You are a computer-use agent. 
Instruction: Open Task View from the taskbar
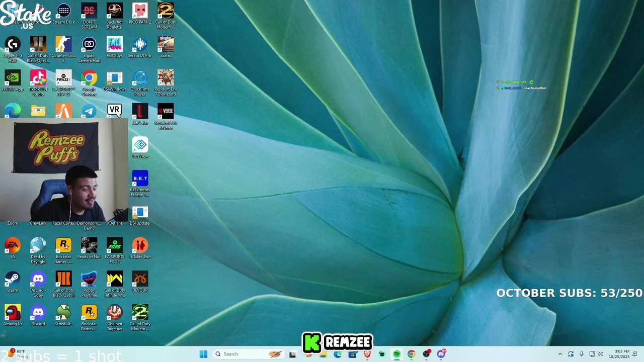pyautogui.click(x=292, y=354)
